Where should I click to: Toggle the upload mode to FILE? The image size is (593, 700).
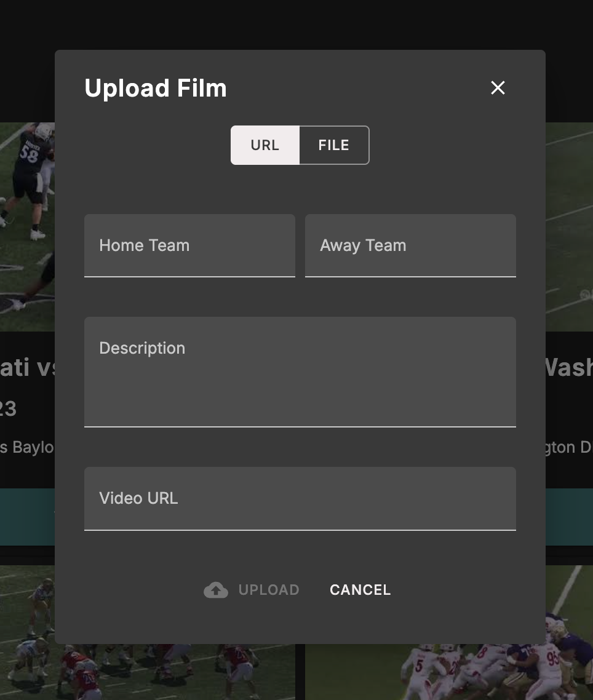click(x=333, y=145)
